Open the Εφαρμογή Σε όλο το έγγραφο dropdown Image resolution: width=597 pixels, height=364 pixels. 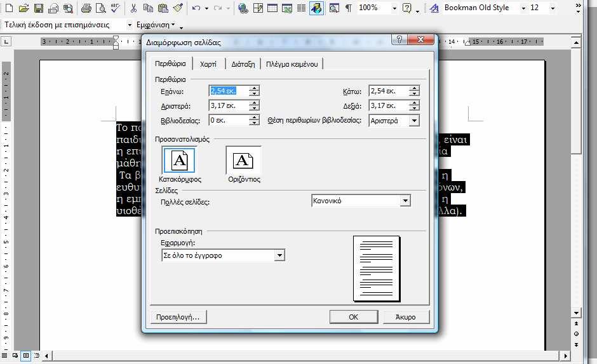click(279, 255)
